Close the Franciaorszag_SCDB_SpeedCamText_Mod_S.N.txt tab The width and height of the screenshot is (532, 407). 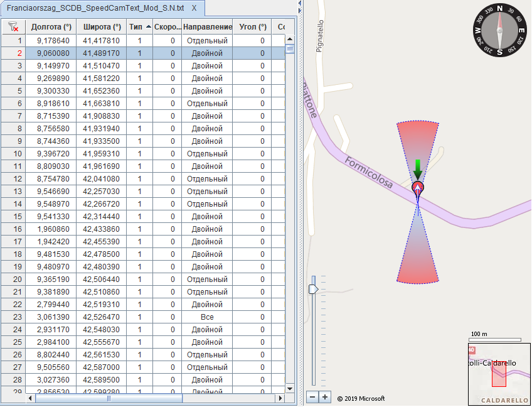pos(194,8)
